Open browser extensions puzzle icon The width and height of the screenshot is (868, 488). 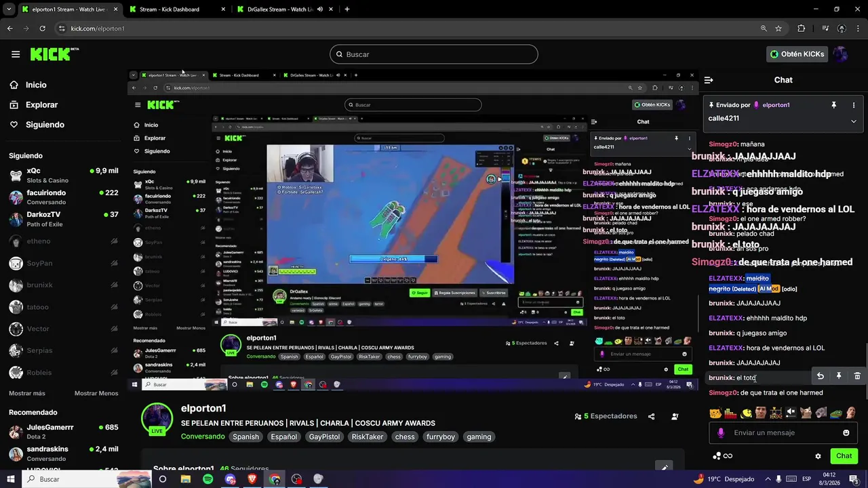802,28
